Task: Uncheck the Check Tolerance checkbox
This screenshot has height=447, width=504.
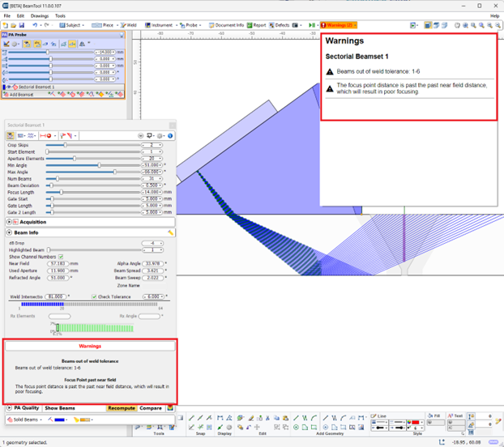Action: (96, 297)
